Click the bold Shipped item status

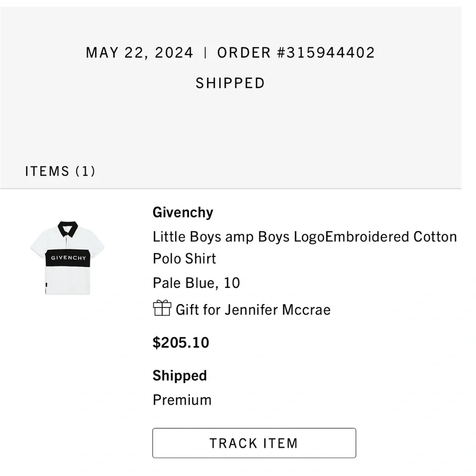179,376
